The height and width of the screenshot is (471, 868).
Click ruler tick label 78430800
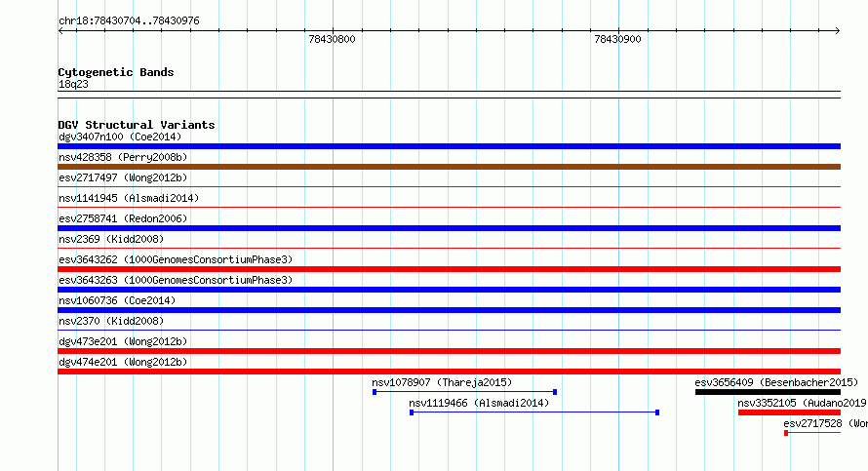click(333, 39)
